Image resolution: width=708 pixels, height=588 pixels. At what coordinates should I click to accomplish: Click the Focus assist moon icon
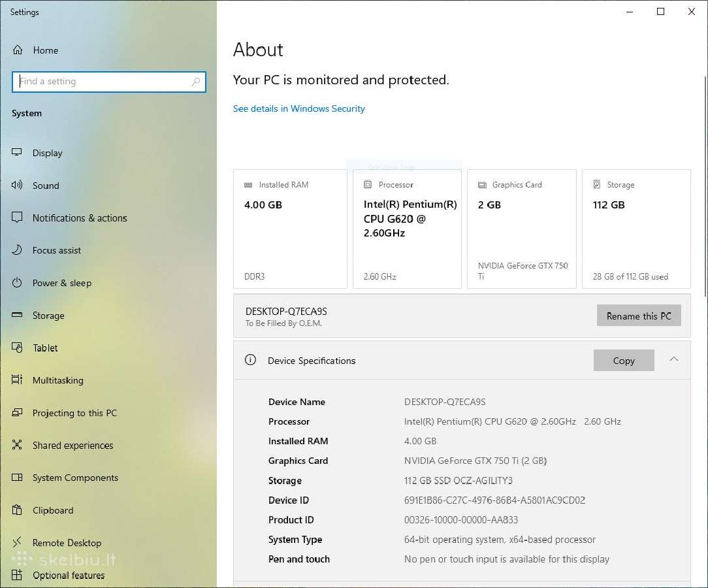coord(17,250)
